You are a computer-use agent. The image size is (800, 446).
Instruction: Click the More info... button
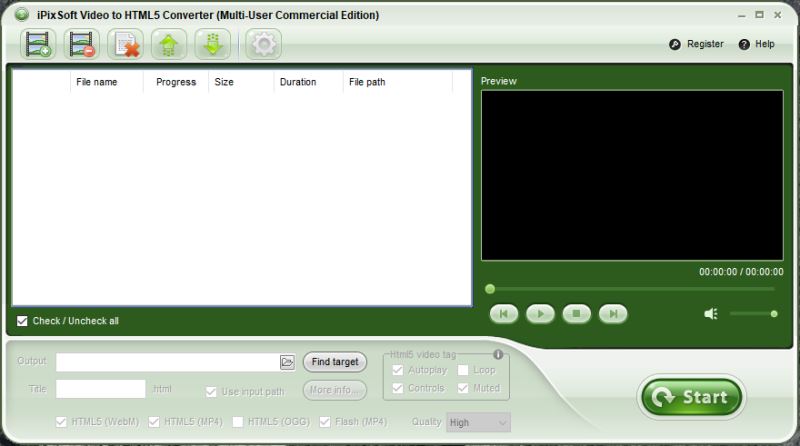point(335,390)
